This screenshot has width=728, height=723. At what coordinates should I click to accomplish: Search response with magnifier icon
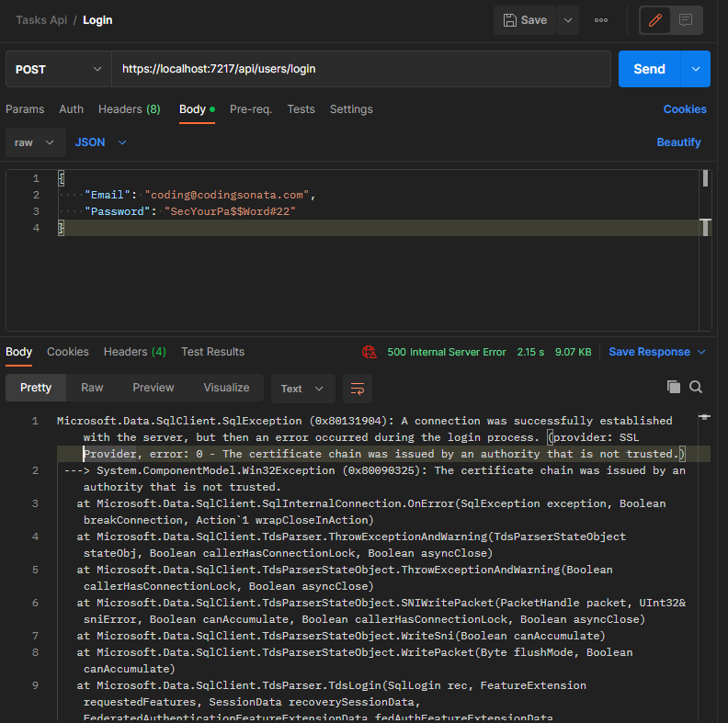click(696, 388)
